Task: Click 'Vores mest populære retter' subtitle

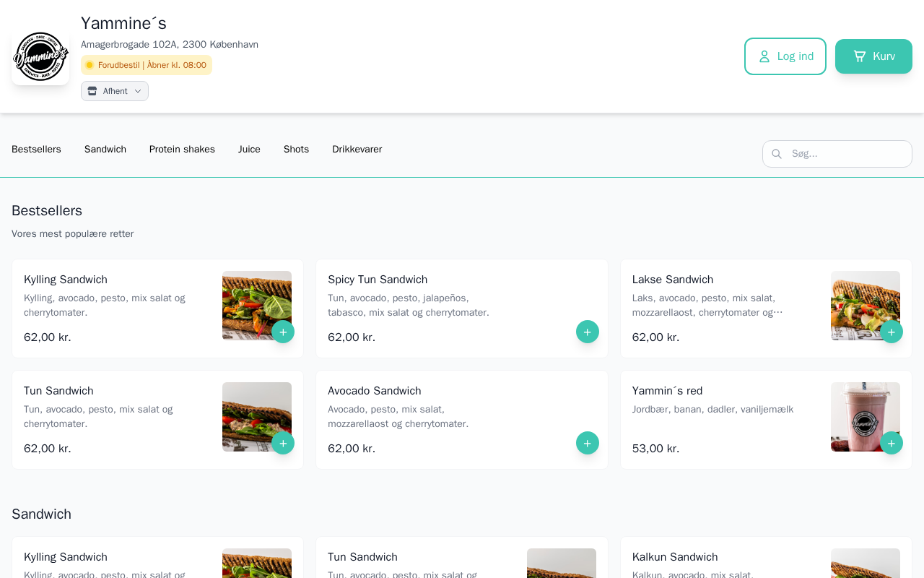Action: coord(73,234)
